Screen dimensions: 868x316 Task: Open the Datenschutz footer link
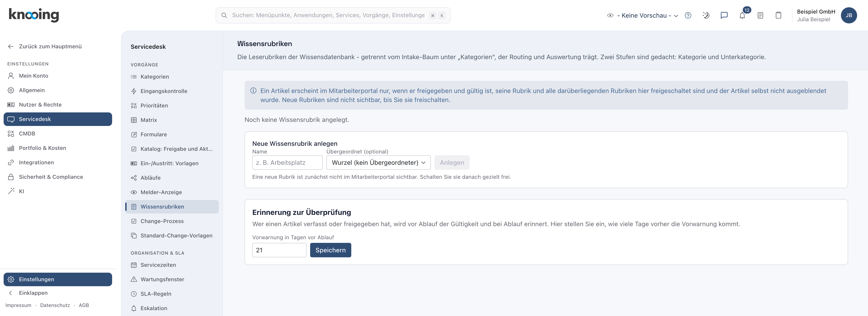55,305
